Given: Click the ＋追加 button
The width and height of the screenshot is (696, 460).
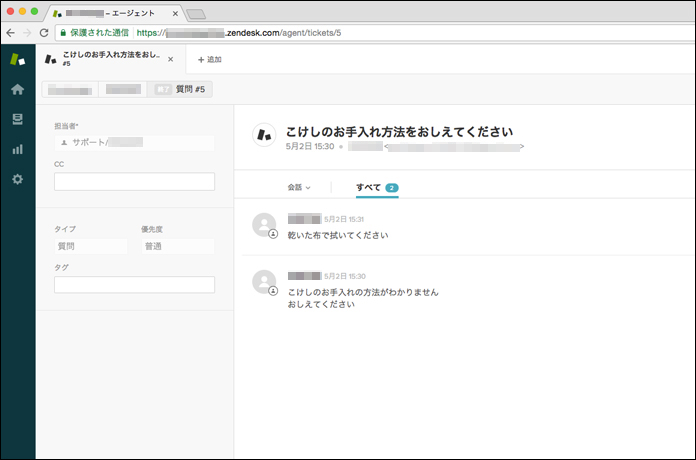Looking at the screenshot, I should pos(210,59).
